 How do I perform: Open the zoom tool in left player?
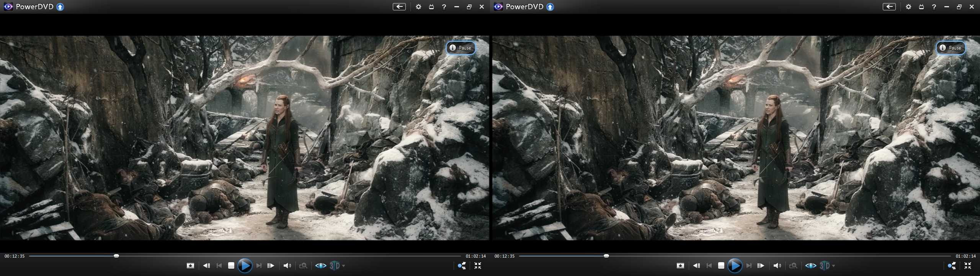point(303,266)
